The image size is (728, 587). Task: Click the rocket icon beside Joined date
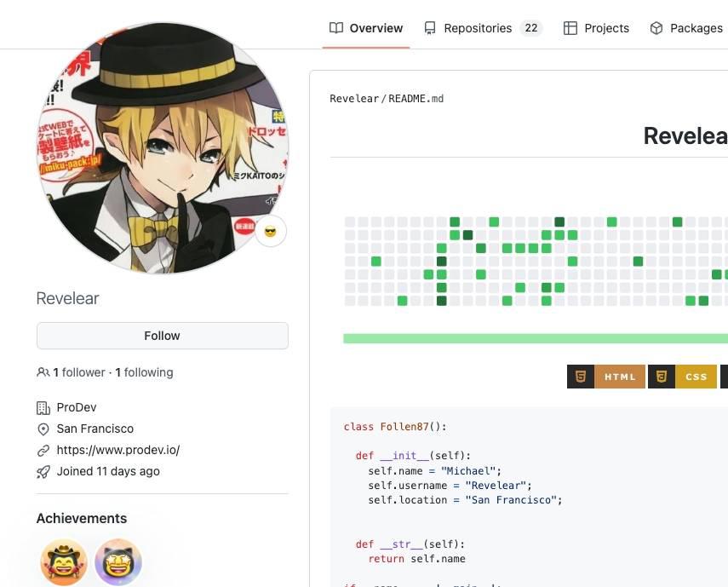point(43,472)
